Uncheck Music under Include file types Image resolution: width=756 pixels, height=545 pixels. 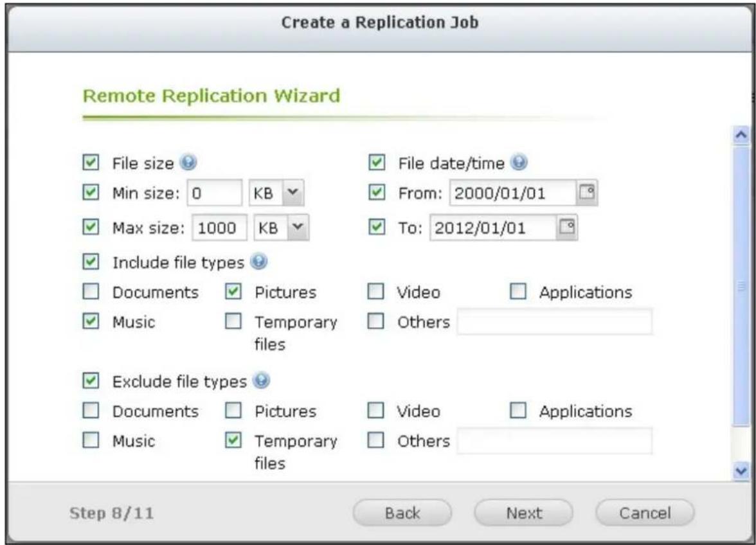point(91,321)
